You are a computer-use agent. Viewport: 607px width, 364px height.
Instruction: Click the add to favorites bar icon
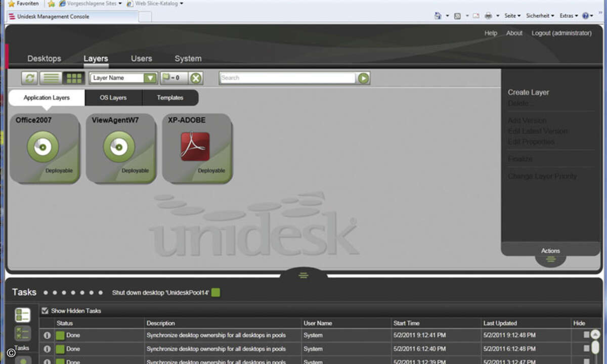51,4
